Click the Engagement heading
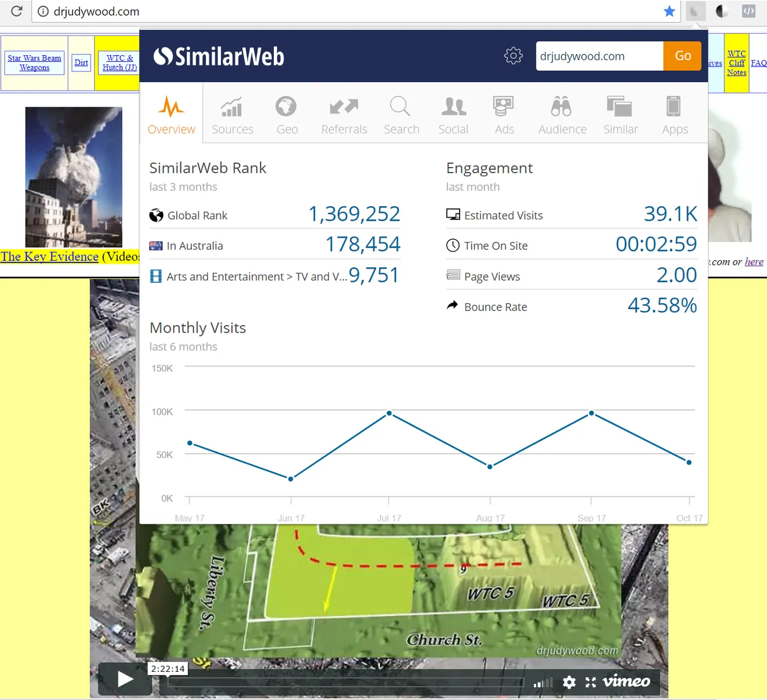The width and height of the screenshot is (767, 700). point(490,168)
